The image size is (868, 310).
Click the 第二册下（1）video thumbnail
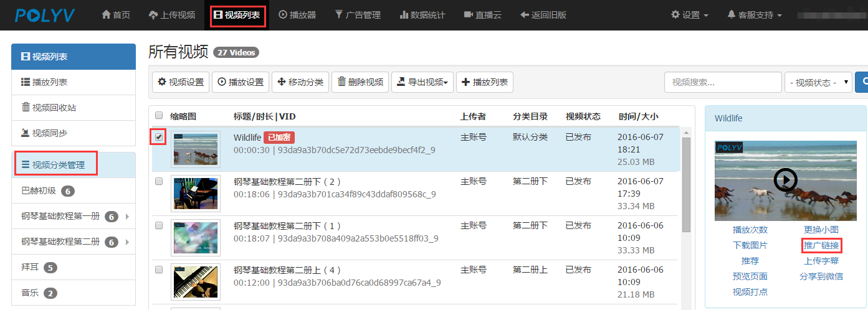196,238
